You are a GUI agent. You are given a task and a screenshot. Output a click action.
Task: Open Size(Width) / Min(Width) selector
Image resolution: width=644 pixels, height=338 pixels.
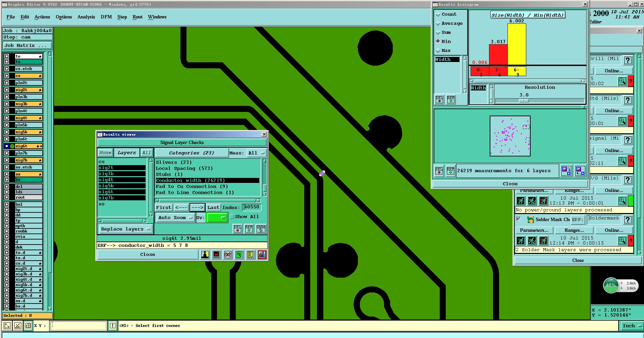(x=527, y=15)
